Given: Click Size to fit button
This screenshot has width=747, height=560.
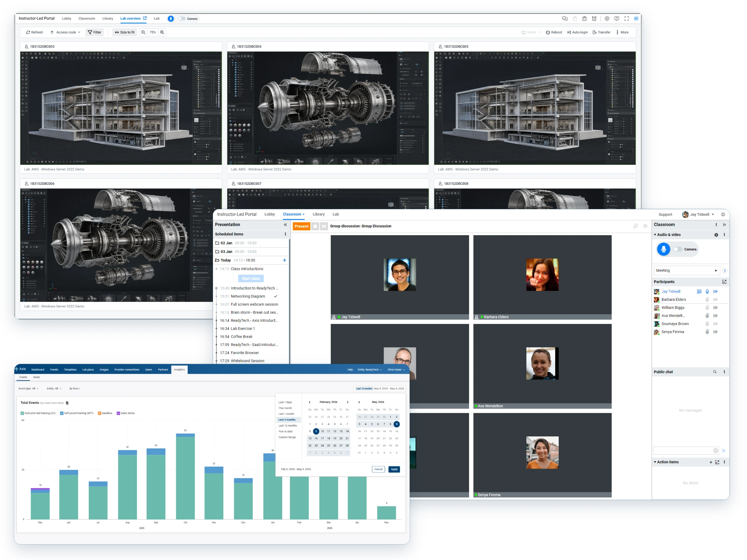Looking at the screenshot, I should click(125, 32).
